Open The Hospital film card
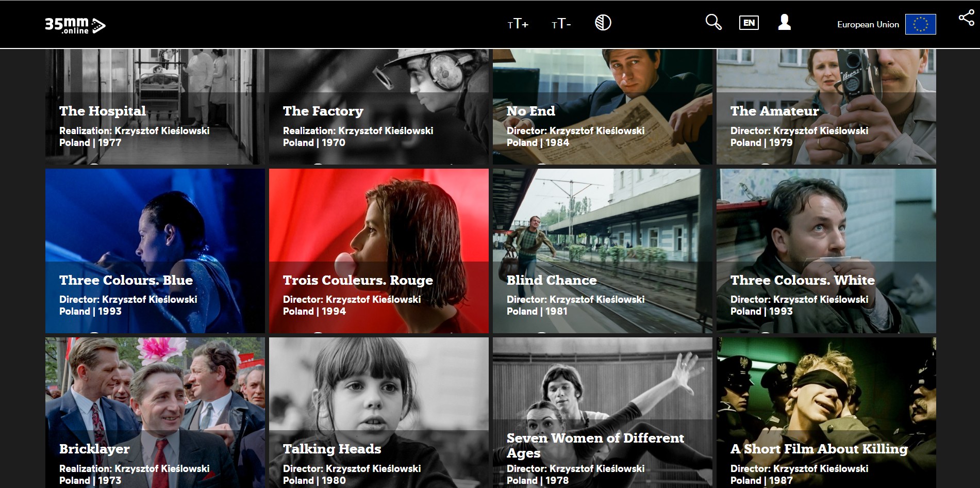 pyautogui.click(x=155, y=107)
